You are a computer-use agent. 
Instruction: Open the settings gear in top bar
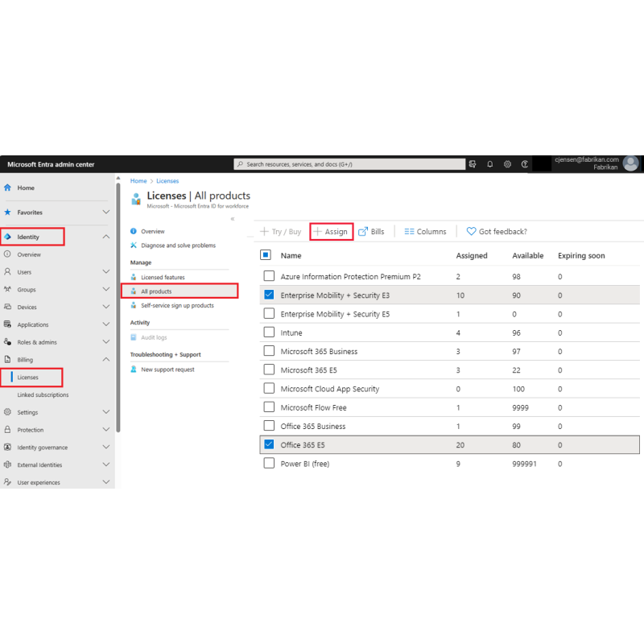click(508, 164)
